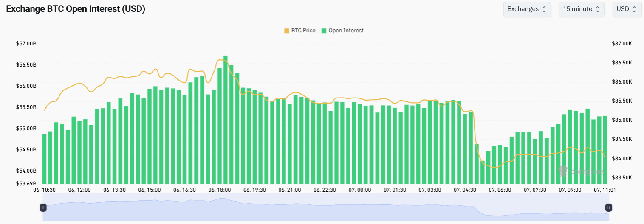Click the 07, 06:00 time axis label
This screenshot has width=644, height=224.
(x=500, y=190)
